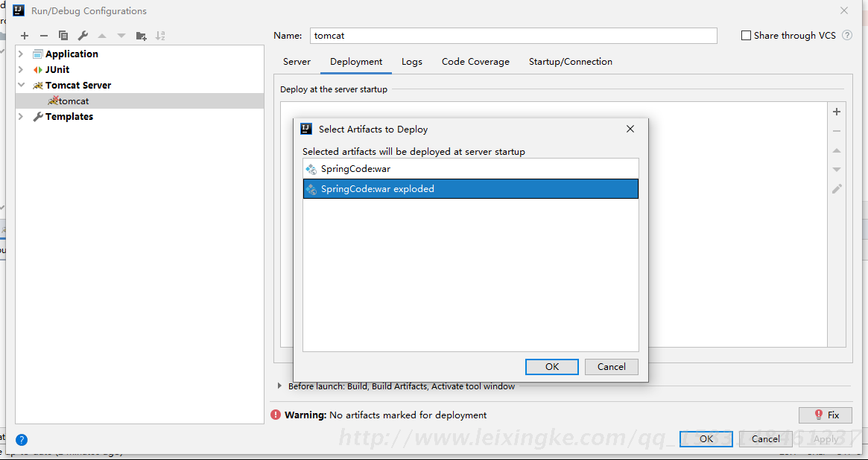Close the Select Artifacts to Deploy dialog
The image size is (868, 460).
click(x=630, y=129)
